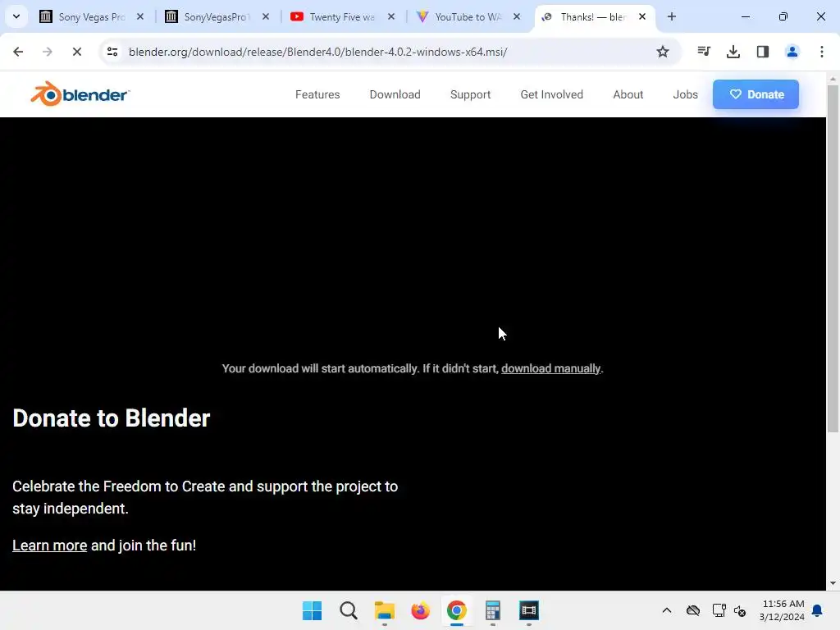Open notifications bell icon
Screen dimensions: 840x630
[x=818, y=610]
